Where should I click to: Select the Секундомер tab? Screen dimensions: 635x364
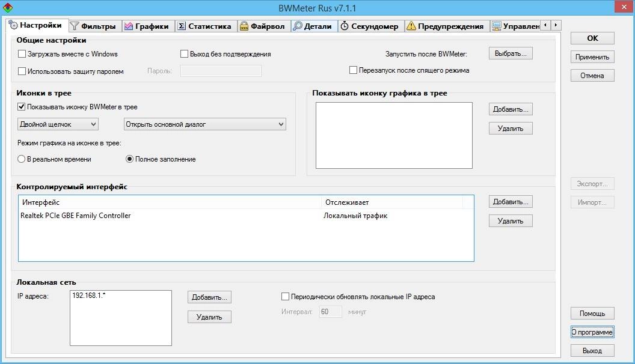372,26
